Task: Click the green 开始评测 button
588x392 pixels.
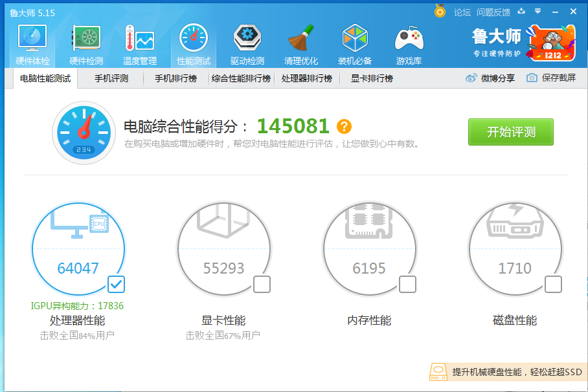Action: [511, 132]
